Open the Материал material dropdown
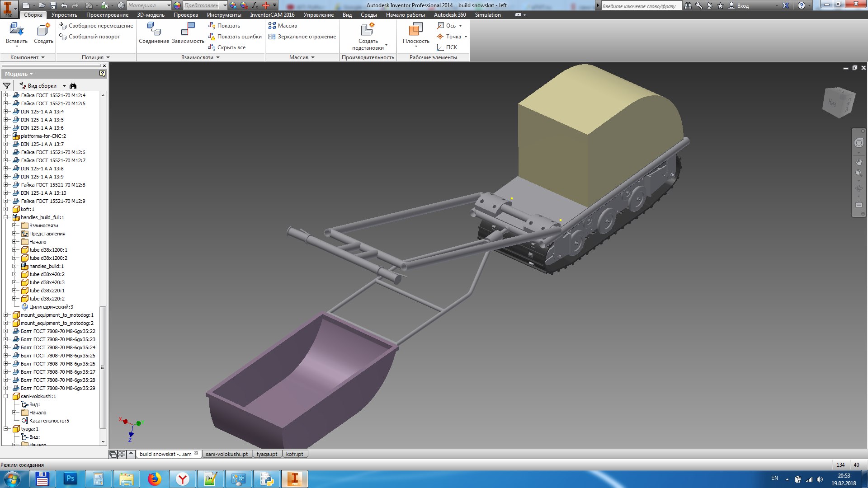868x488 pixels. click(169, 5)
